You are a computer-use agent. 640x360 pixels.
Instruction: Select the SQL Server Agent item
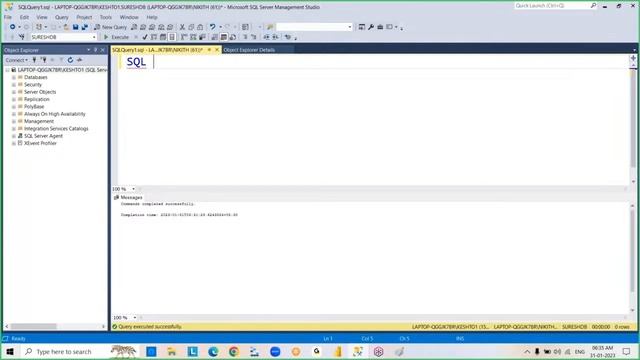pyautogui.click(x=43, y=136)
